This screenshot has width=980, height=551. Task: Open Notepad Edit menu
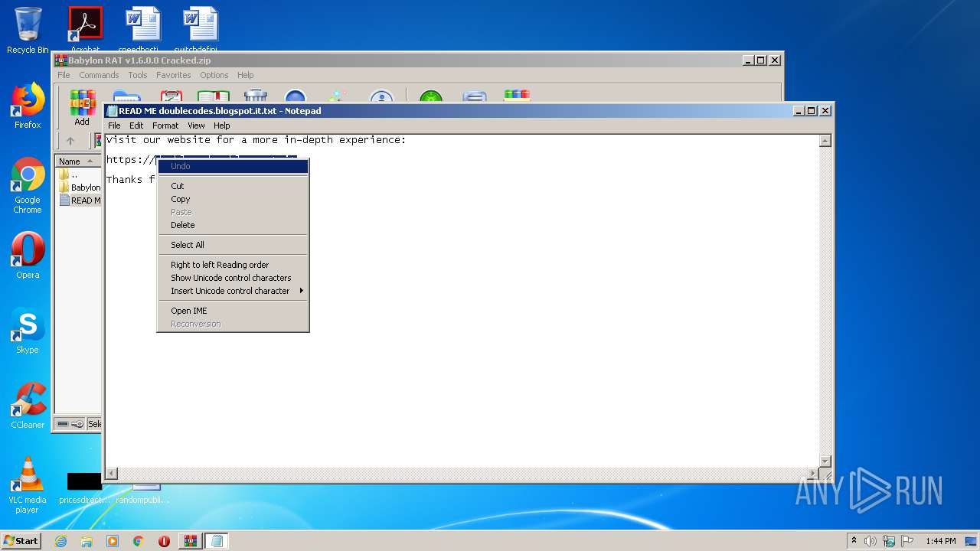pos(136,126)
